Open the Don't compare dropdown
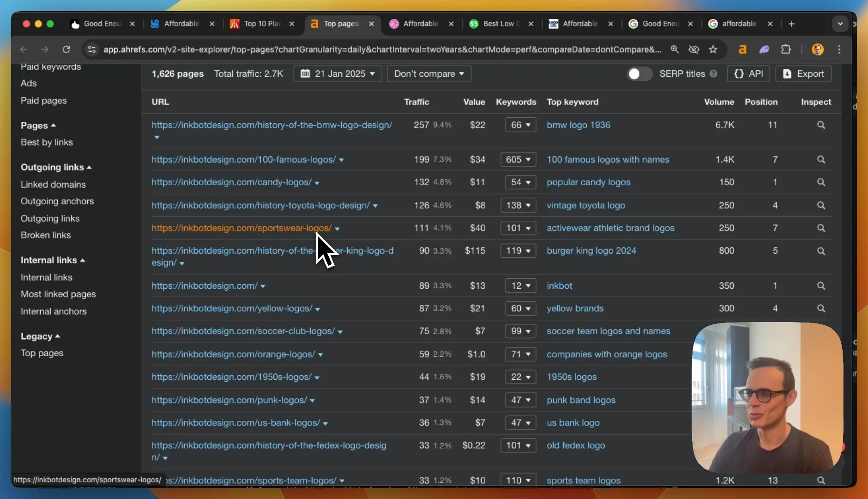 [429, 74]
